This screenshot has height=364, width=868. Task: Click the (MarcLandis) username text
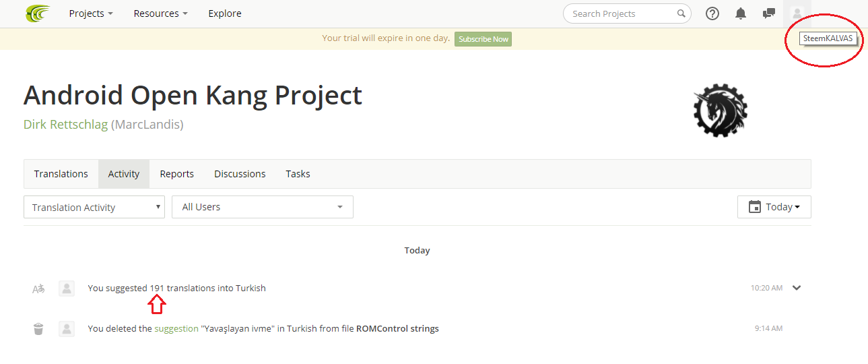(147, 124)
